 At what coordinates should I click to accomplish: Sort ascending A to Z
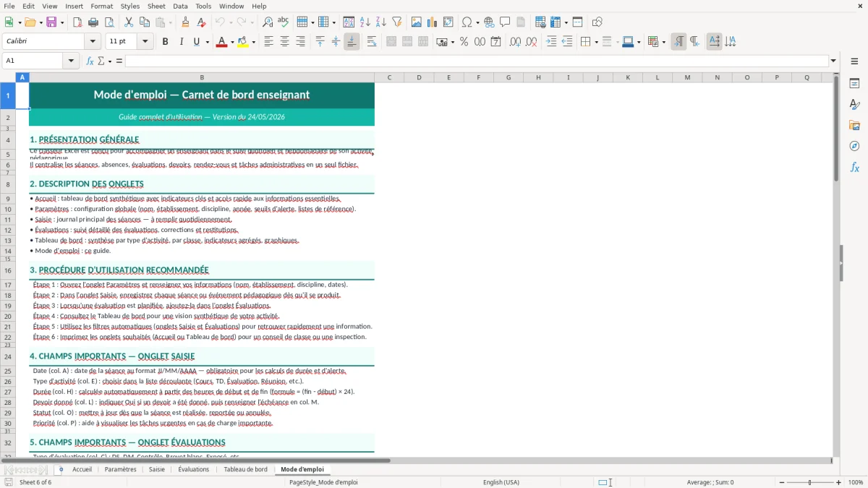pyautogui.click(x=365, y=22)
